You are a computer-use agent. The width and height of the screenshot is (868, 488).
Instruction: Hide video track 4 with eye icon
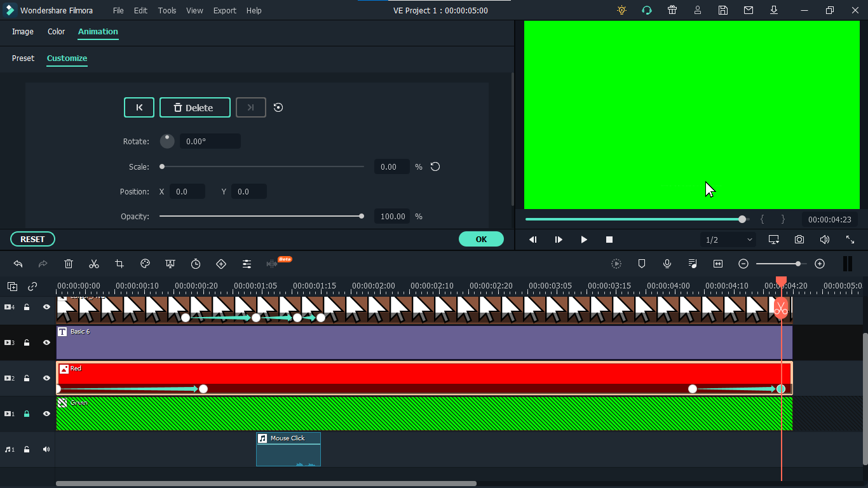(x=46, y=307)
